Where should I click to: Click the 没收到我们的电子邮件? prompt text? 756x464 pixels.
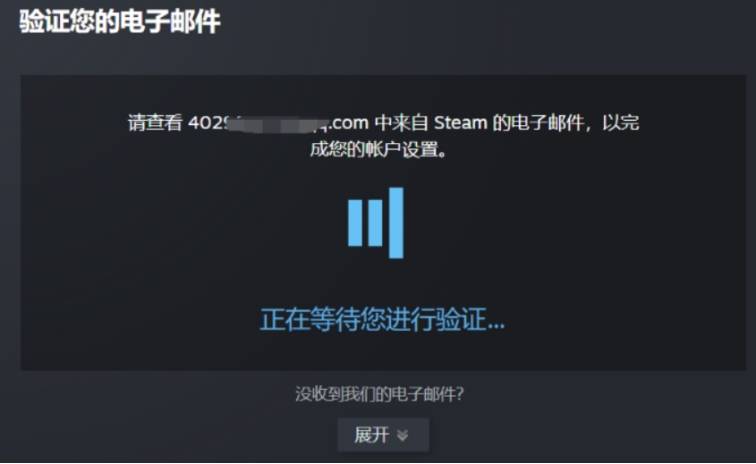point(379,394)
